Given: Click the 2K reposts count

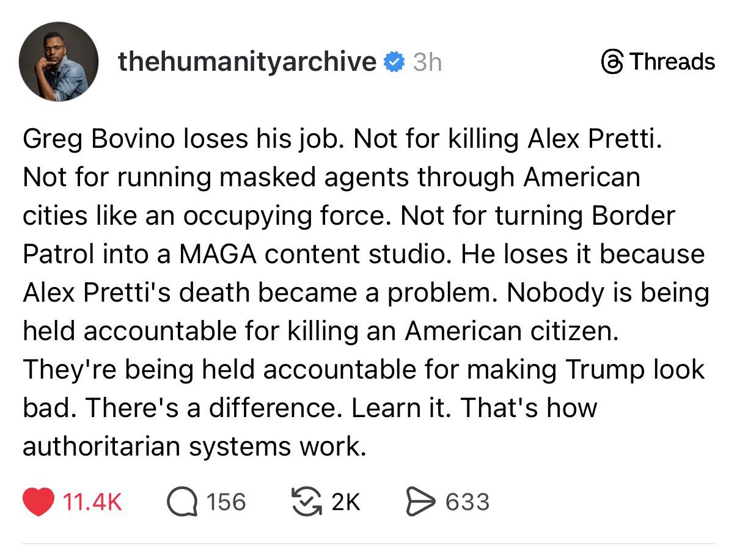Looking at the screenshot, I should pyautogui.click(x=345, y=502).
